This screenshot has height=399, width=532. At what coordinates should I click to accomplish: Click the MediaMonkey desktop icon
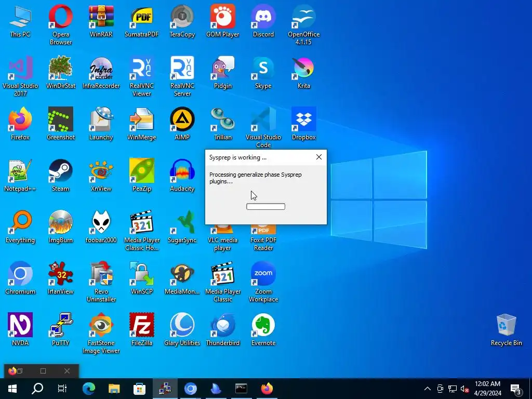pyautogui.click(x=182, y=278)
